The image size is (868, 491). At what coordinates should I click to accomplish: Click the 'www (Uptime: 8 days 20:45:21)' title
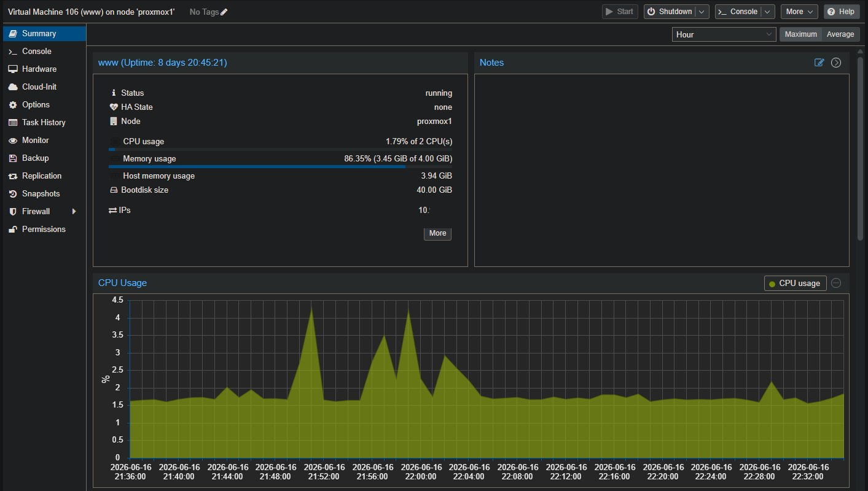click(x=163, y=63)
